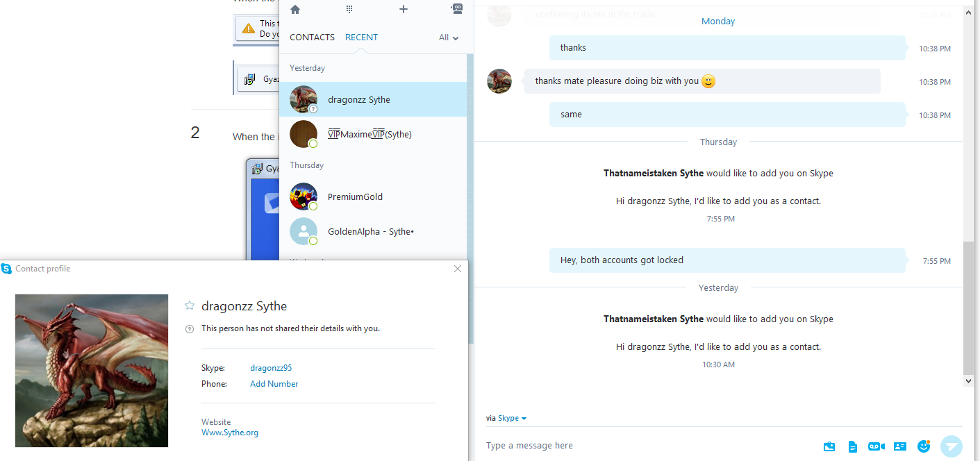Open the Skype Home icon
Image resolution: width=980 pixels, height=461 pixels.
pos(295,9)
